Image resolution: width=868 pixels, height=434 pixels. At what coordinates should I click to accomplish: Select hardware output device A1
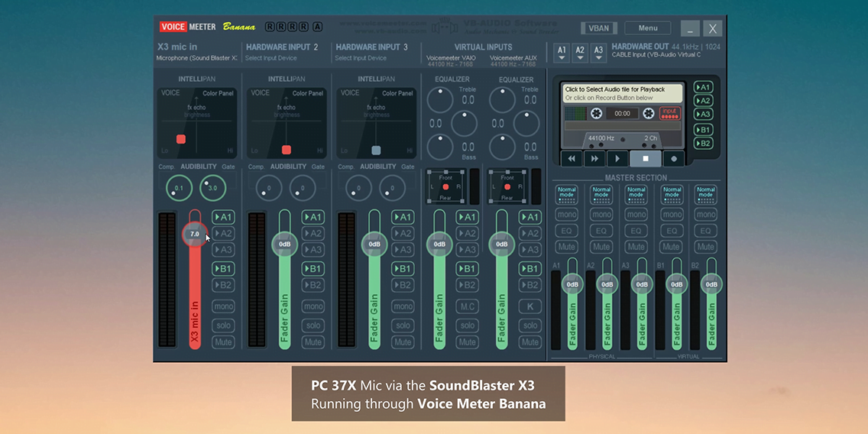click(x=562, y=53)
